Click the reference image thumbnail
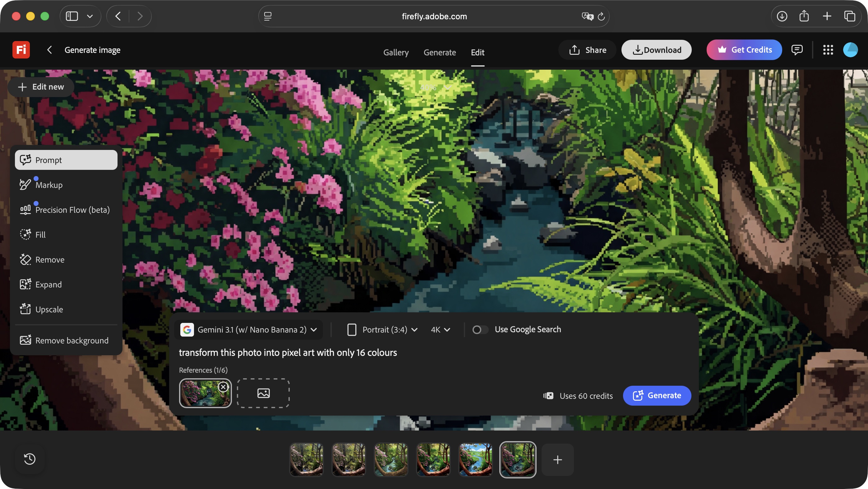868x489 pixels. [x=205, y=393]
